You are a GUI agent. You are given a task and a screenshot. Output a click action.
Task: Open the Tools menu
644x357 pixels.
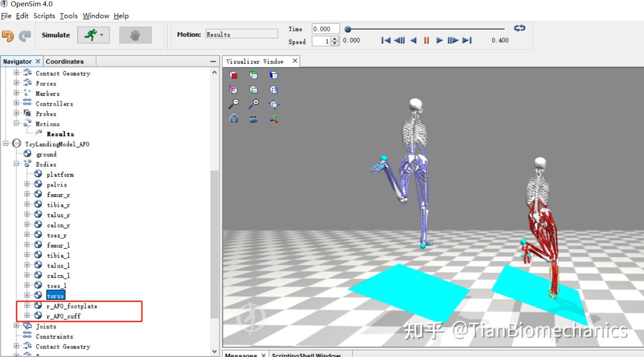[x=69, y=16]
